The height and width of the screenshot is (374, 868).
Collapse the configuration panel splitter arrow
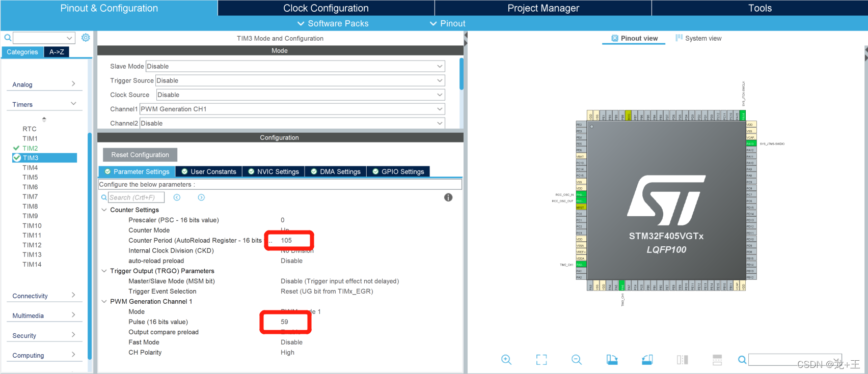pyautogui.click(x=466, y=39)
